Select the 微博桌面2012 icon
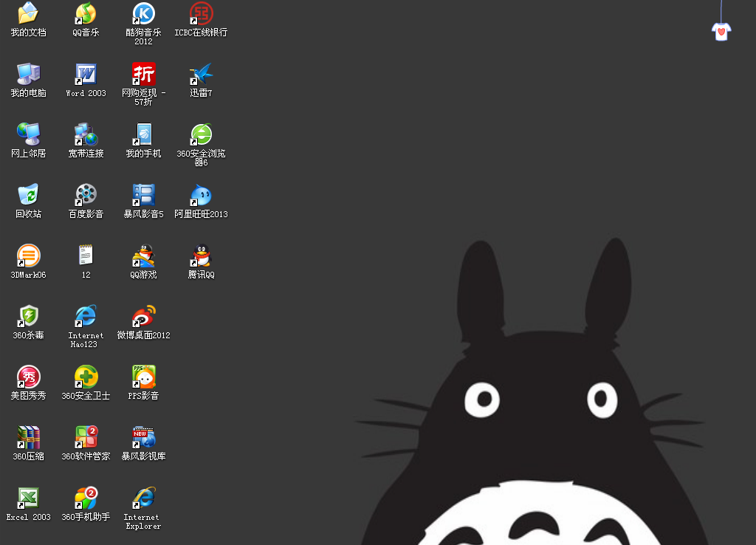756x545 pixels. click(143, 316)
